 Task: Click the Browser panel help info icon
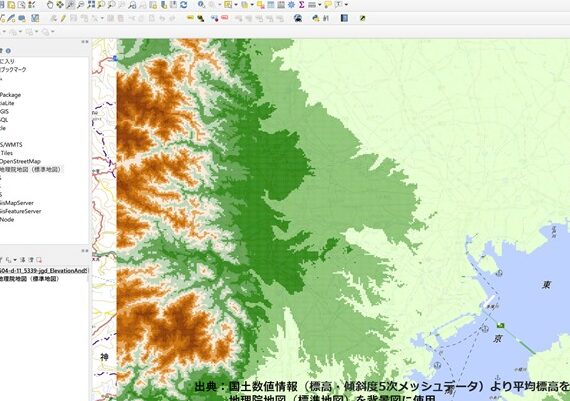[x=8, y=51]
